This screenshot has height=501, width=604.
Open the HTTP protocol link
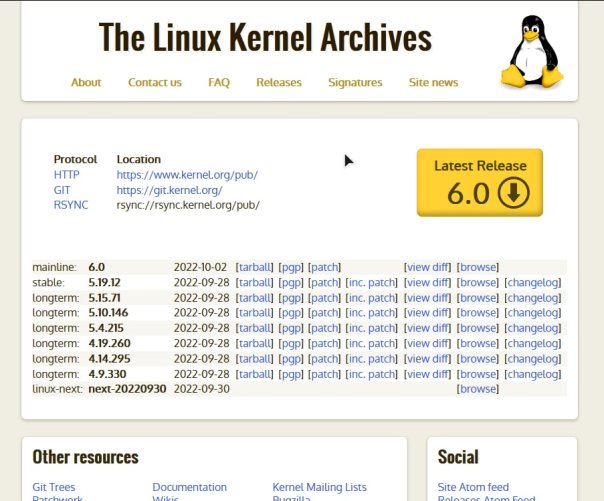click(67, 175)
